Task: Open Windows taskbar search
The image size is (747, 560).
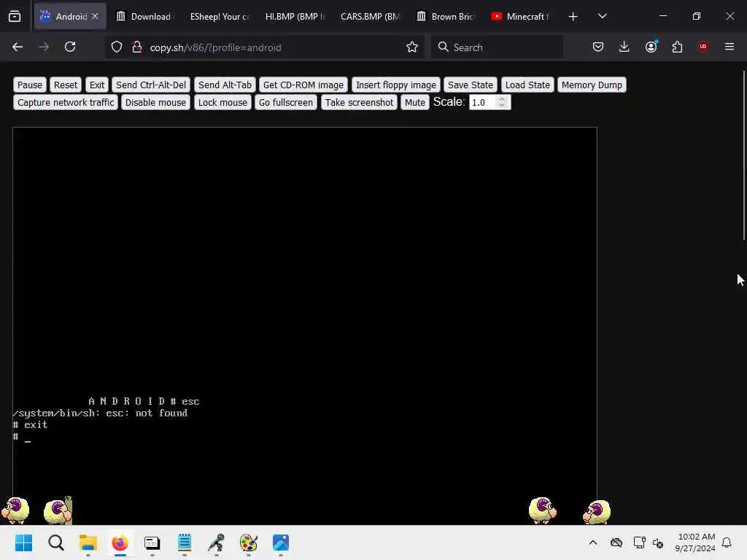Action: click(55, 542)
